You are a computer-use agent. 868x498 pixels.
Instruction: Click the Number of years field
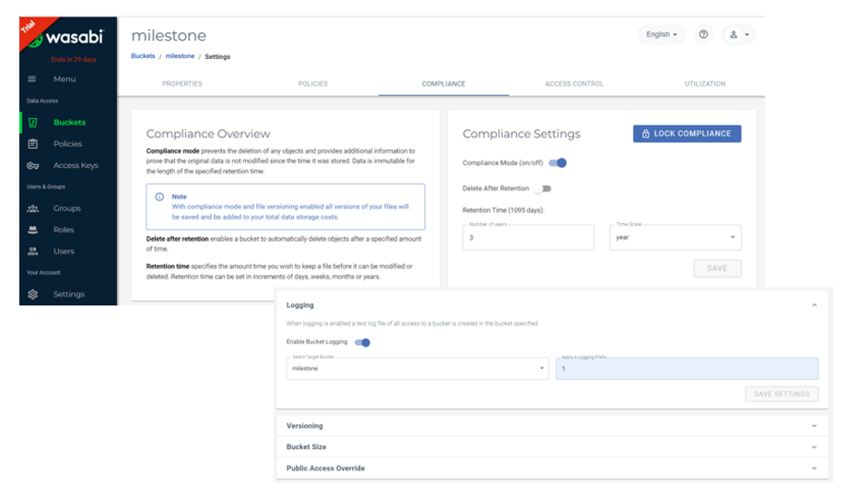point(521,237)
